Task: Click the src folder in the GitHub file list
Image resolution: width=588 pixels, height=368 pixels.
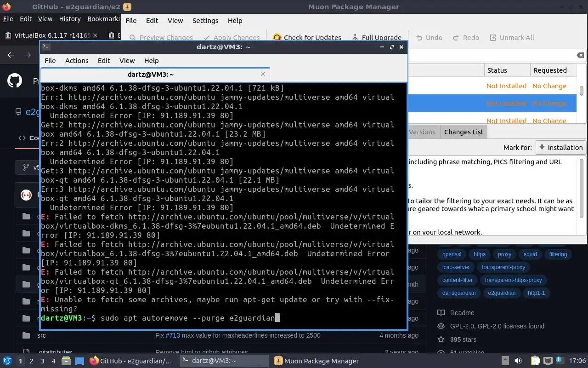Action: pyautogui.click(x=41, y=335)
